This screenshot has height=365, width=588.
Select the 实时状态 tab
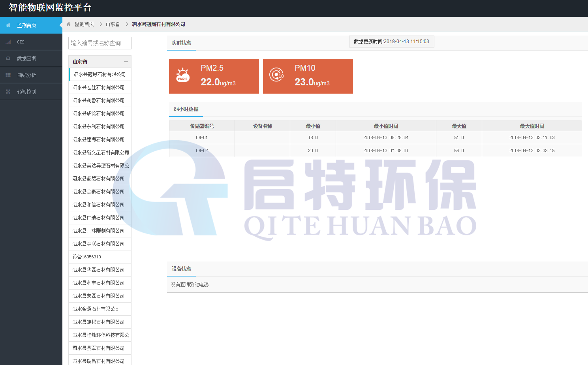tap(181, 43)
